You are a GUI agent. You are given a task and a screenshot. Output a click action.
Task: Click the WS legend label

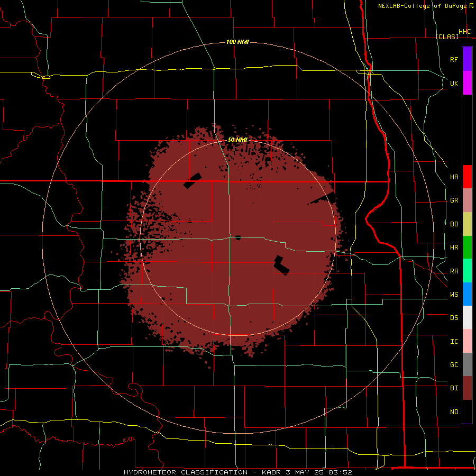click(x=454, y=295)
